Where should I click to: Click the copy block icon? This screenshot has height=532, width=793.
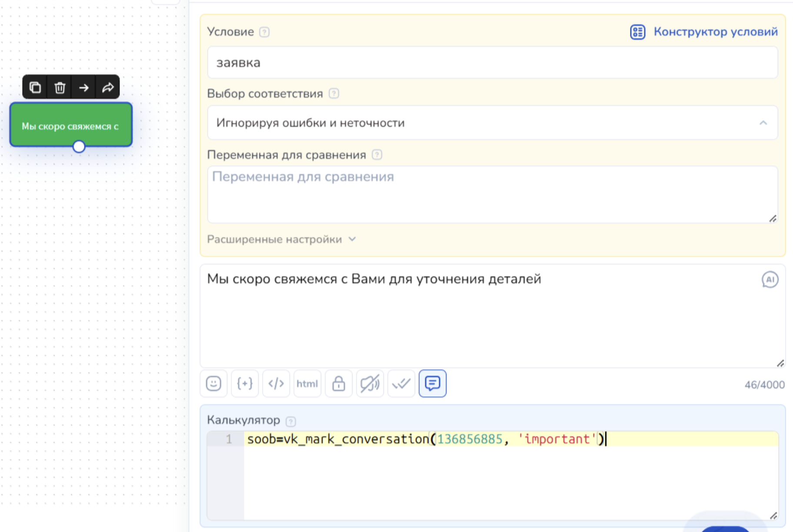point(35,87)
